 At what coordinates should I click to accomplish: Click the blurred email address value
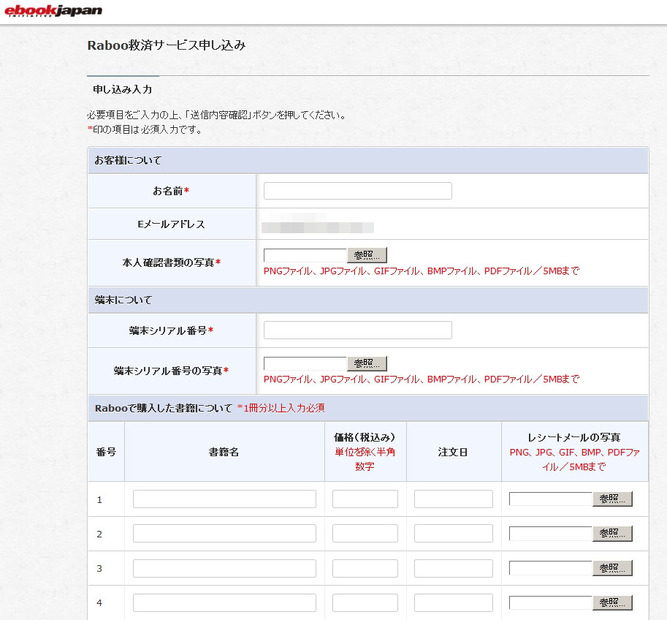point(317,224)
